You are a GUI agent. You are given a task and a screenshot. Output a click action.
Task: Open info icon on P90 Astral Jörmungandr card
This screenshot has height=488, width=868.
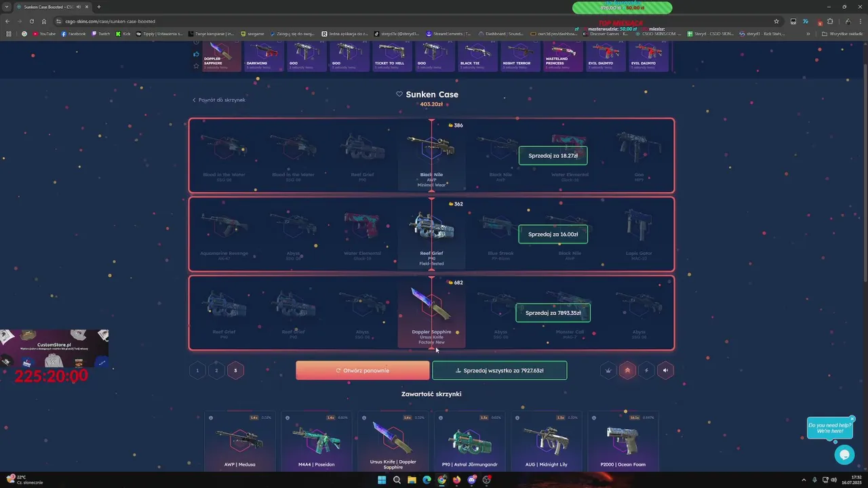(441, 418)
